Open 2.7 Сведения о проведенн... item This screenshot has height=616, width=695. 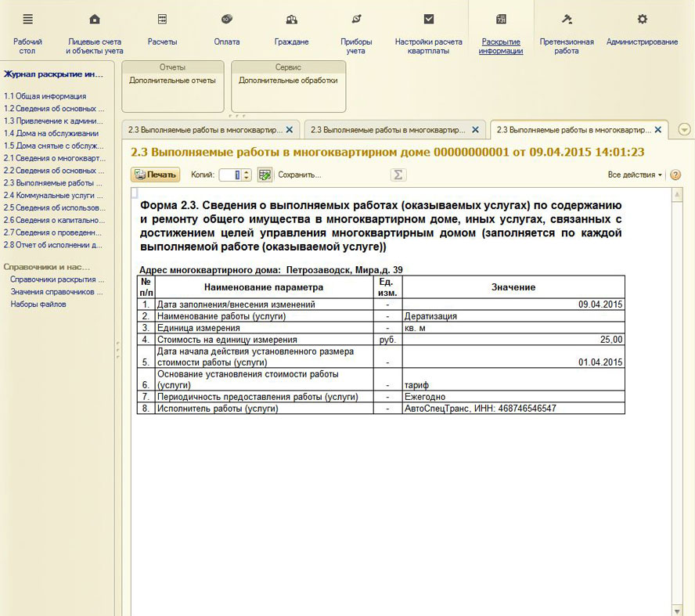[52, 232]
